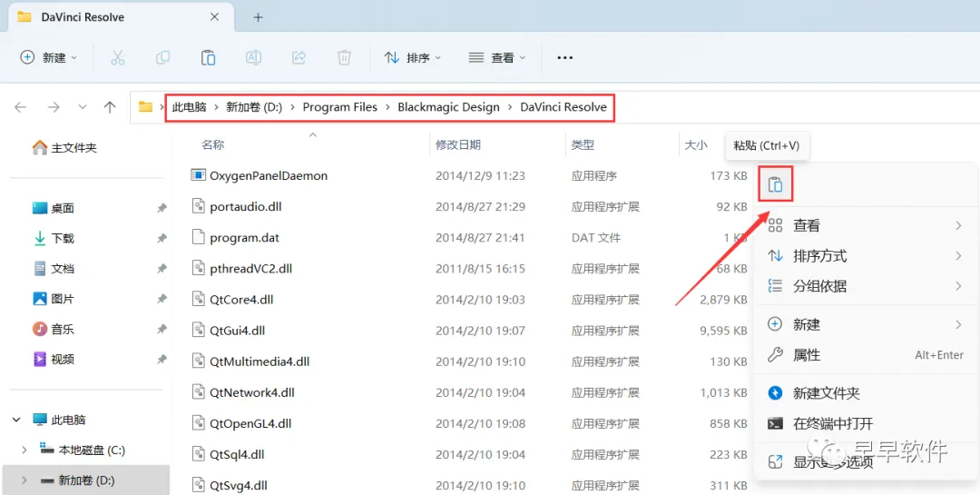980x495 pixels.
Task: Go forward with the right arrow button
Action: [54, 107]
